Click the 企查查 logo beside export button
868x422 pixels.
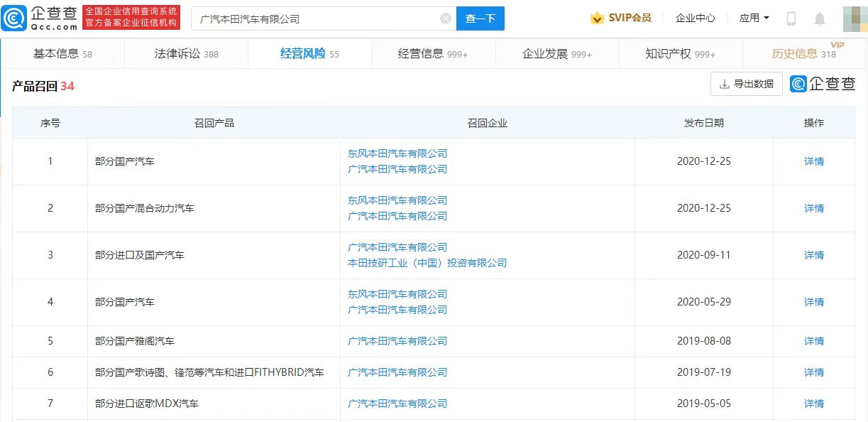[823, 84]
